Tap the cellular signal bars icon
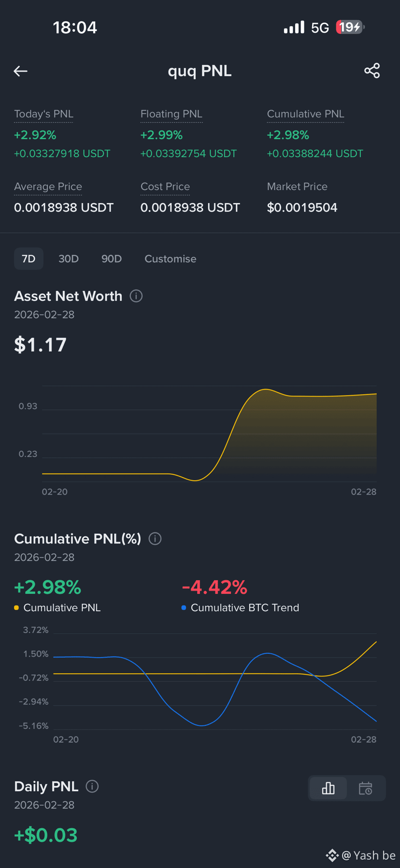The height and width of the screenshot is (868, 400). tap(294, 27)
